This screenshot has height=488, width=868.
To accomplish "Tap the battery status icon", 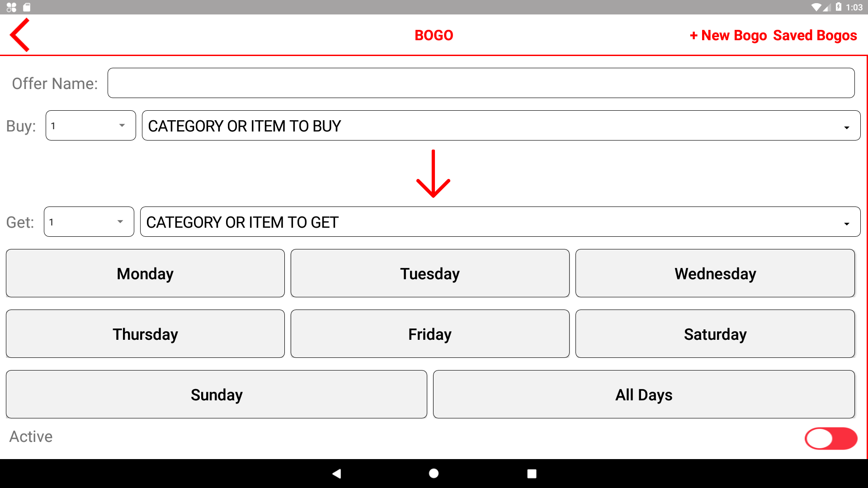I will (839, 7).
